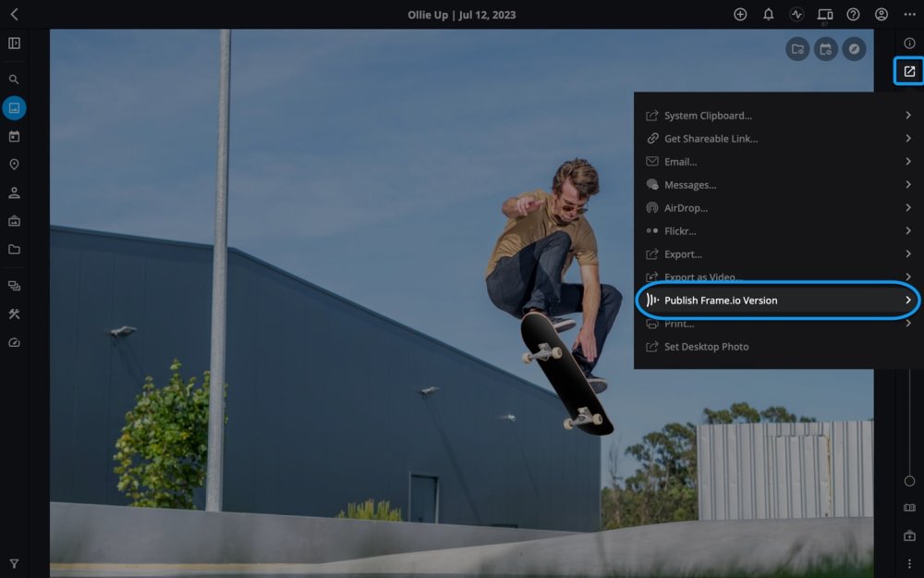The height and width of the screenshot is (578, 924).
Task: Choose Print... from the share menu
Action: tap(778, 324)
